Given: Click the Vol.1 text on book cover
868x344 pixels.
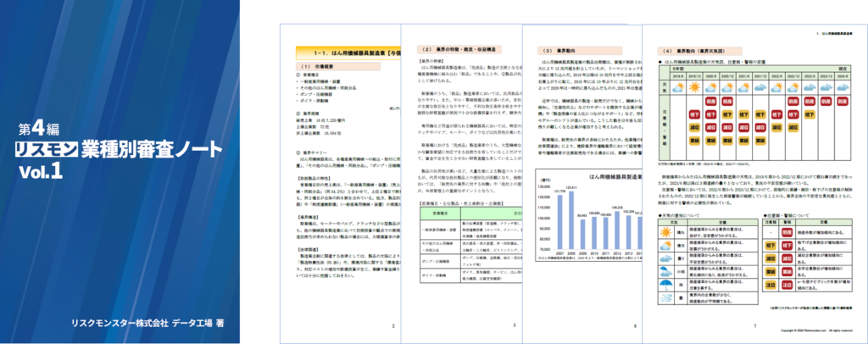Looking at the screenshot, I should pos(41,171).
